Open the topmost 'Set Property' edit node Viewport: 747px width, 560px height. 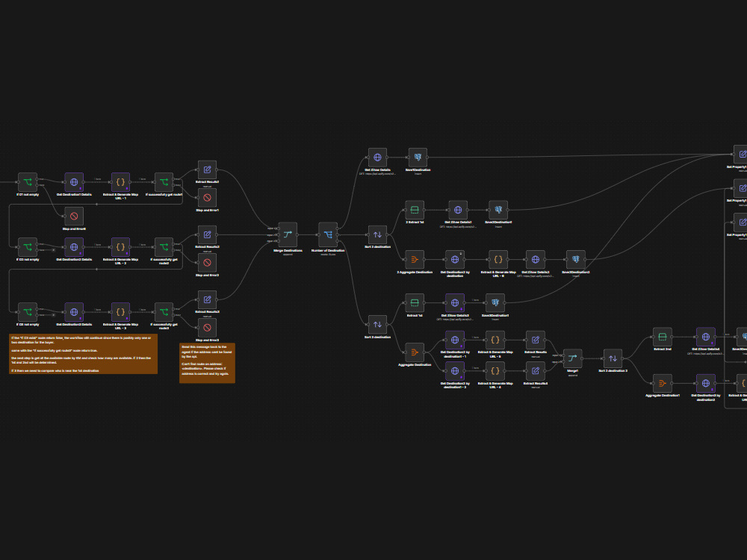741,155
